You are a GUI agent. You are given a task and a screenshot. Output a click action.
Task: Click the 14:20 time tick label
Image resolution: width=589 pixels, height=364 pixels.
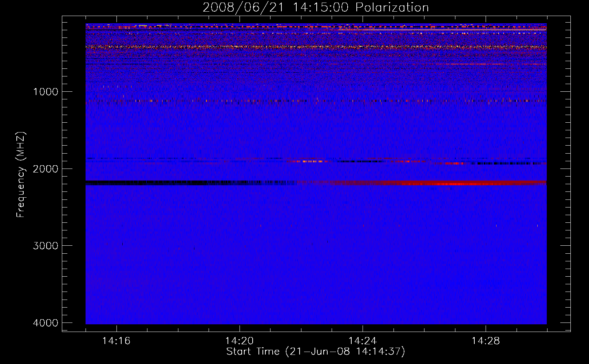tap(240, 341)
